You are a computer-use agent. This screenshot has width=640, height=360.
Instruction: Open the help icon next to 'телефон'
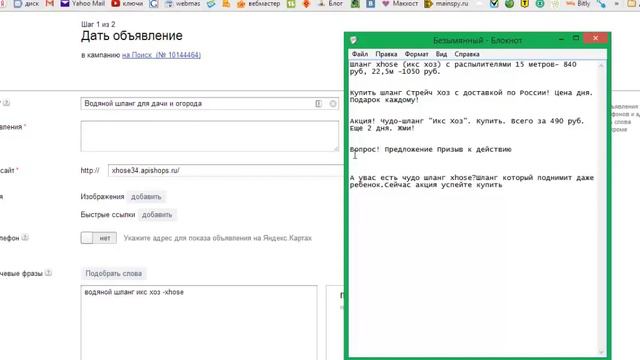tap(25, 237)
